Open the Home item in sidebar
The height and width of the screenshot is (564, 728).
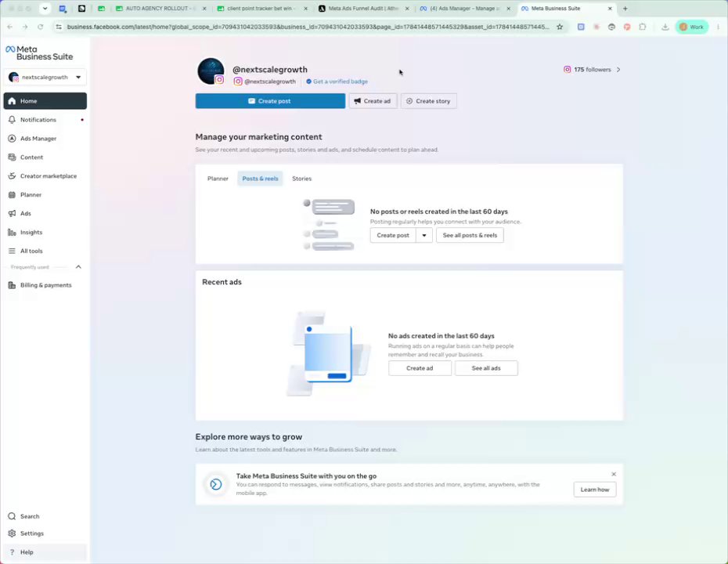pyautogui.click(x=45, y=101)
